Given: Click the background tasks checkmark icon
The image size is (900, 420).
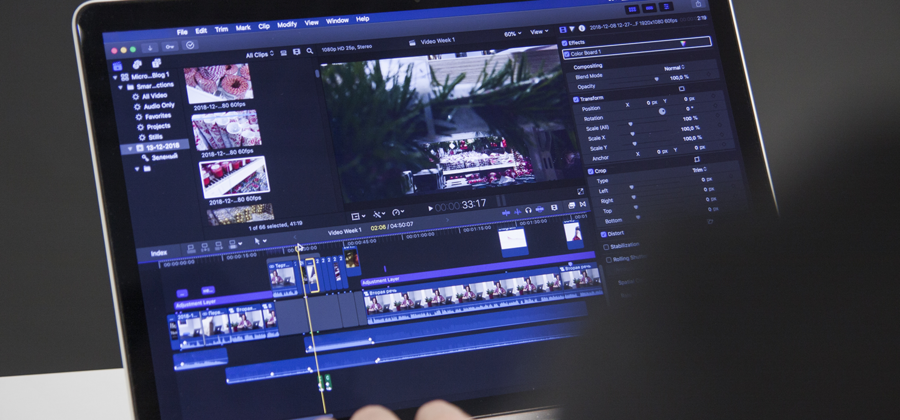Looking at the screenshot, I should pos(190,46).
